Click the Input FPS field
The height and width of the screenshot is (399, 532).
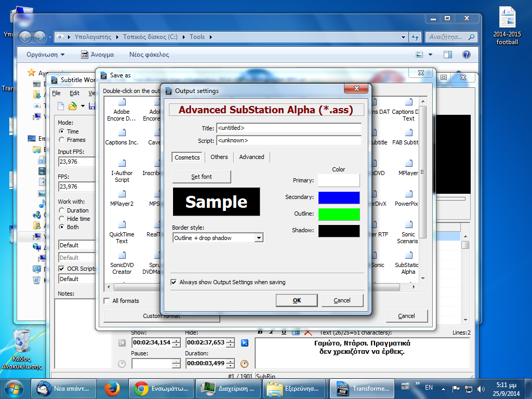(77, 162)
